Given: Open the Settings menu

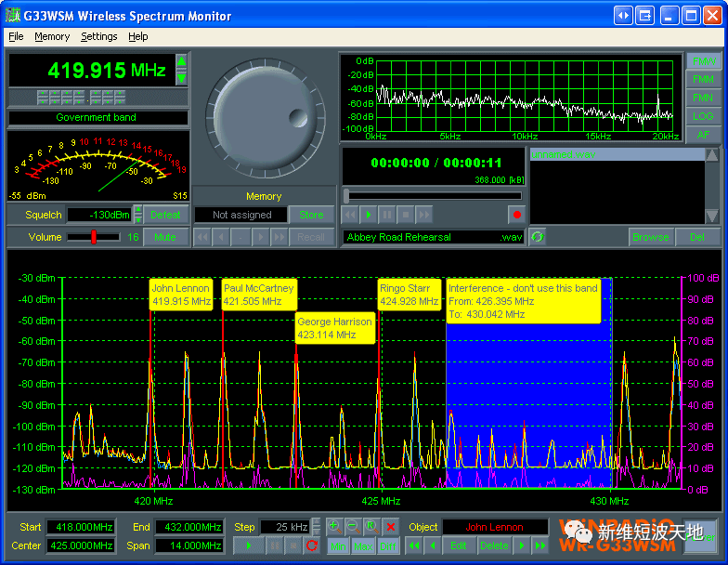Looking at the screenshot, I should [x=98, y=36].
